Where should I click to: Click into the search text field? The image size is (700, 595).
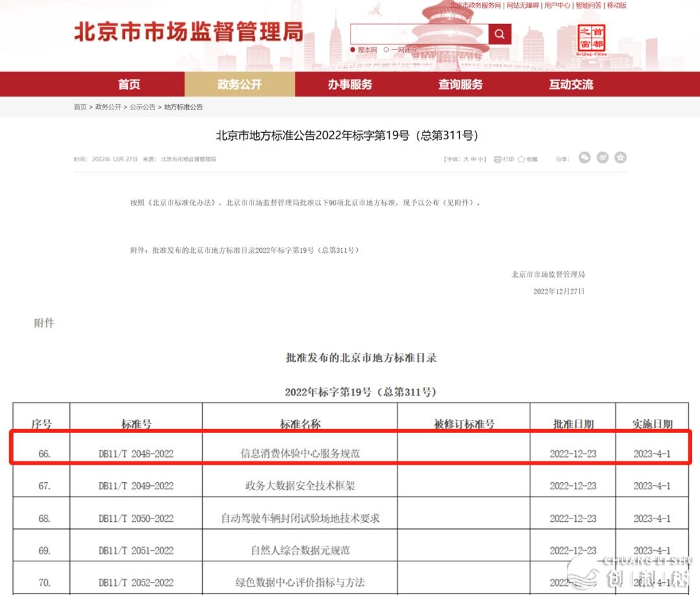tap(419, 34)
